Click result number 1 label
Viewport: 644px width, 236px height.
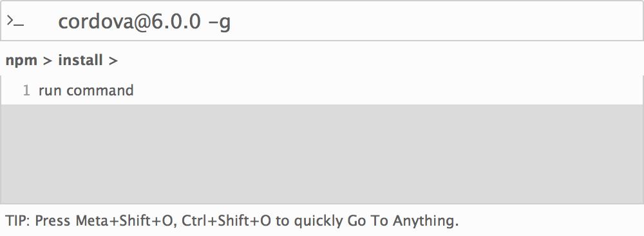[x=26, y=90]
